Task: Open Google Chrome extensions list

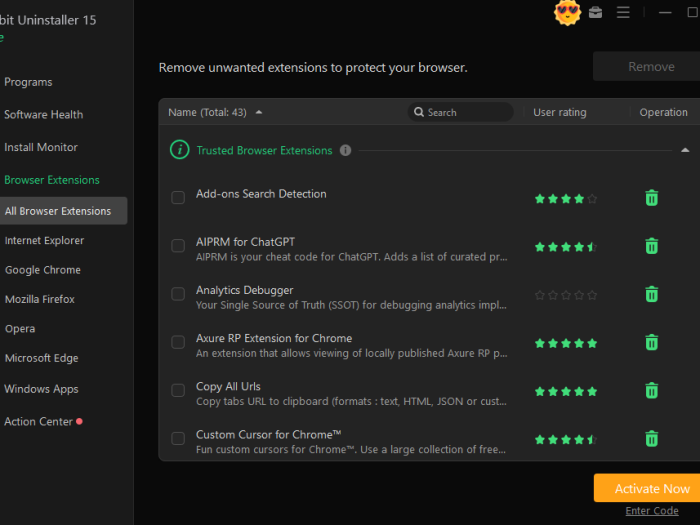Action: tap(43, 270)
